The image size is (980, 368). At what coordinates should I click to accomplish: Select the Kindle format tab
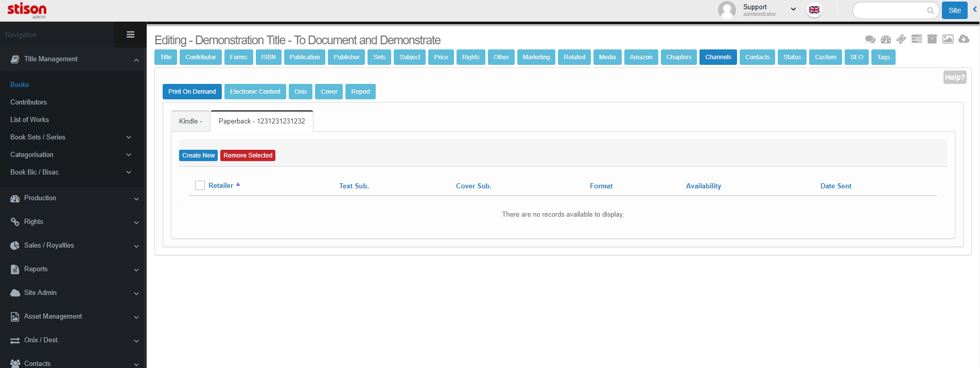click(x=190, y=121)
